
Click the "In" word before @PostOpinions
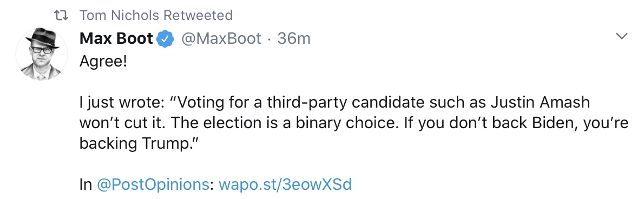click(x=86, y=184)
